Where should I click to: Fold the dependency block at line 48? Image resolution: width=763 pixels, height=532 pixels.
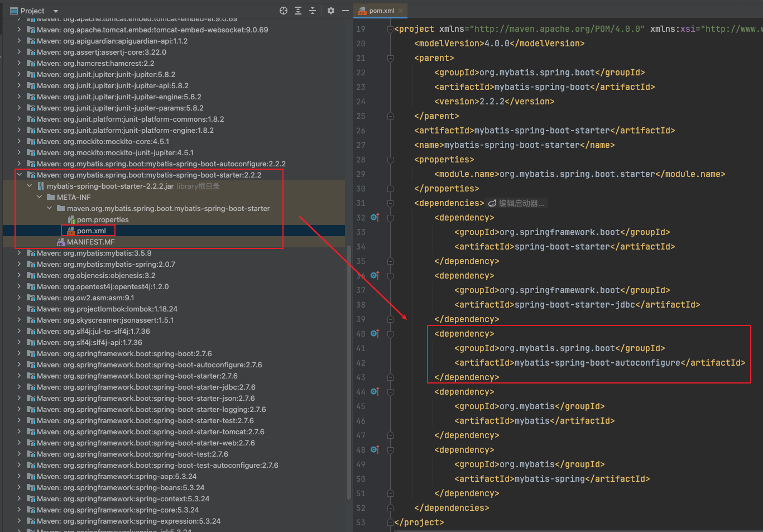pyautogui.click(x=390, y=450)
